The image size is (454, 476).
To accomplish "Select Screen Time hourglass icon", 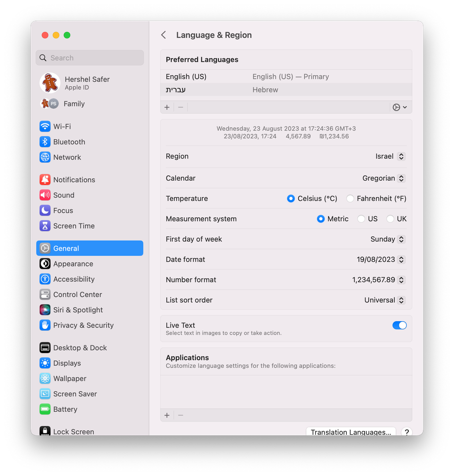I will [x=45, y=226].
